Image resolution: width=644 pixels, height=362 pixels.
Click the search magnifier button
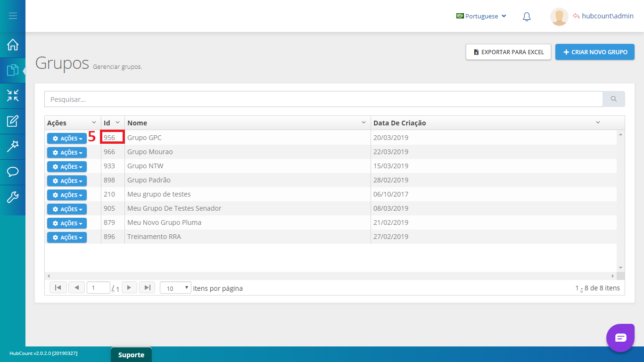point(614,99)
